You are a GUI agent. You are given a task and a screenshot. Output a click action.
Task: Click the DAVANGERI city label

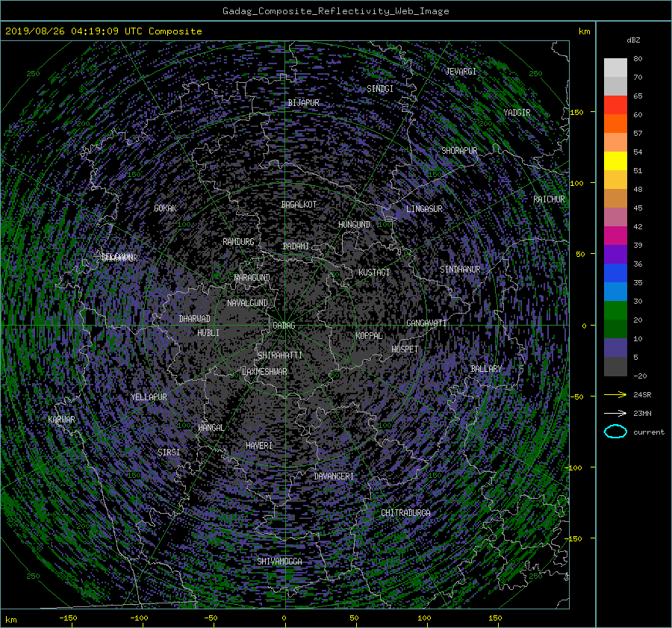(x=334, y=476)
